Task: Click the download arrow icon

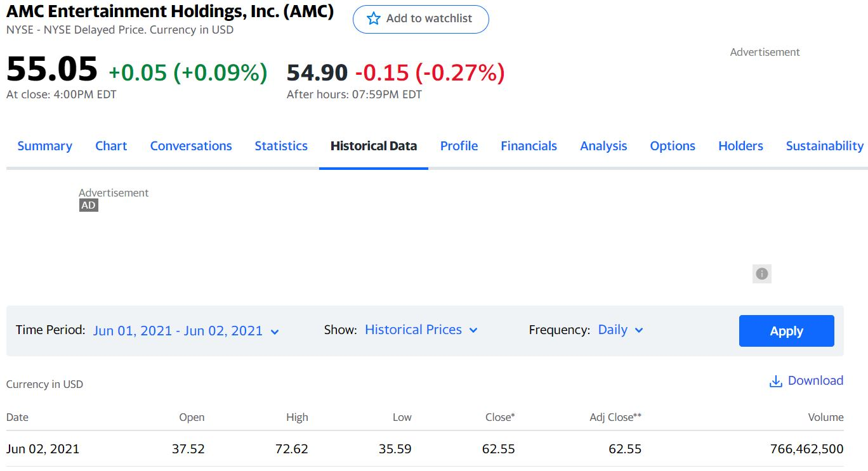Action: click(775, 381)
